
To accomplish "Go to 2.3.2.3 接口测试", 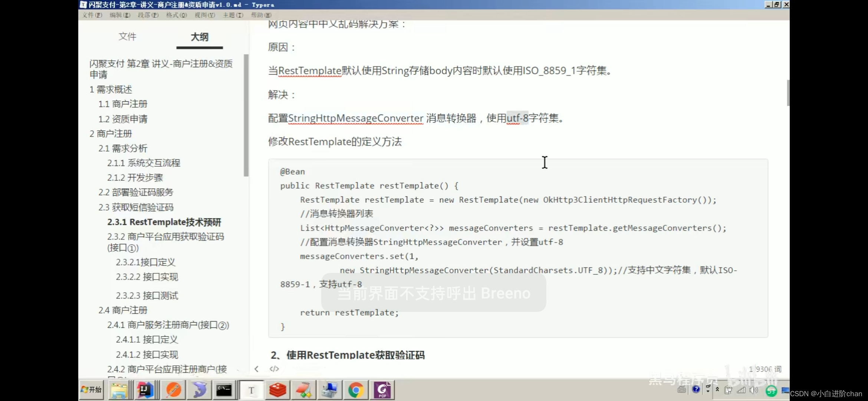I will point(147,296).
